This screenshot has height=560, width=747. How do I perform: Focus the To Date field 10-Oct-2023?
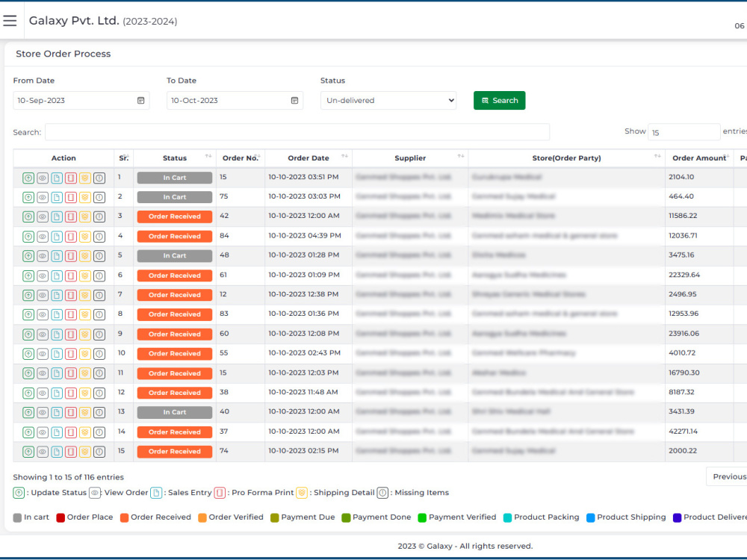coord(235,101)
